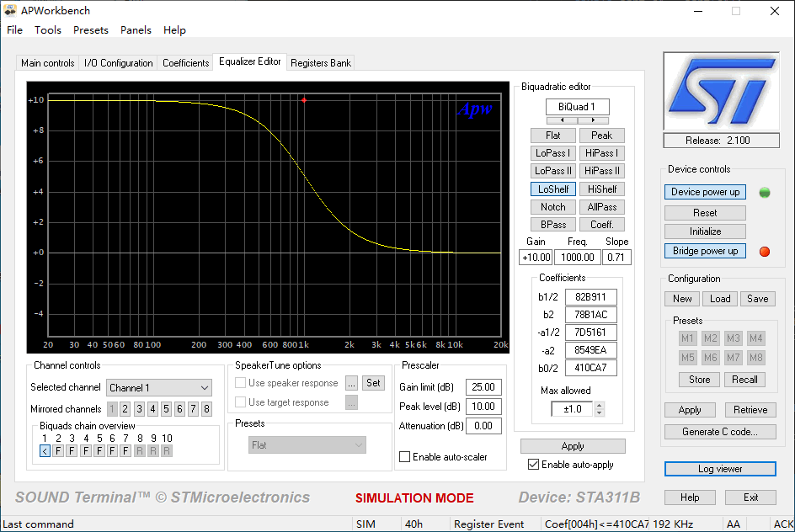The width and height of the screenshot is (795, 532).
Task: Open the Help menu
Action: click(174, 30)
